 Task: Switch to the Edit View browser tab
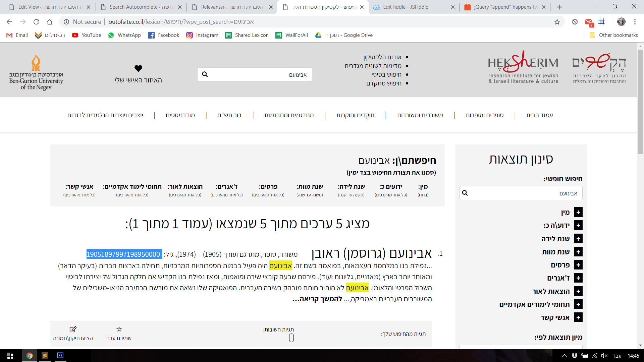click(50, 7)
